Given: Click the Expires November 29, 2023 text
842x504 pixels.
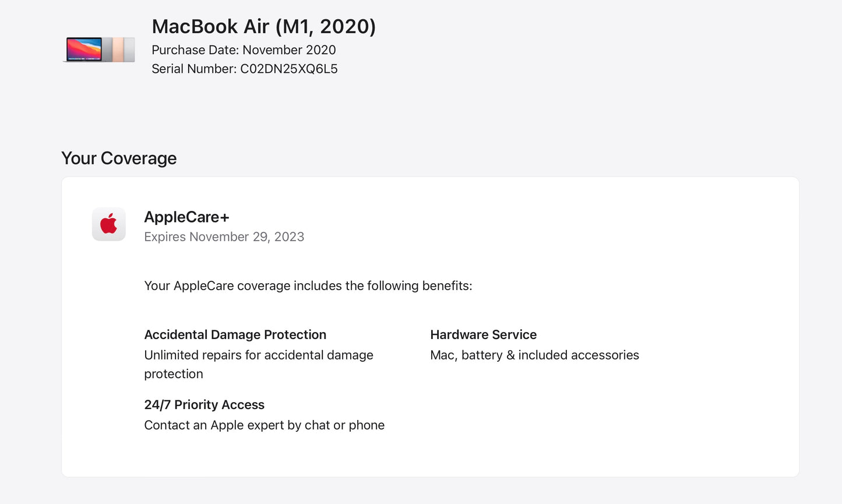Looking at the screenshot, I should point(224,237).
